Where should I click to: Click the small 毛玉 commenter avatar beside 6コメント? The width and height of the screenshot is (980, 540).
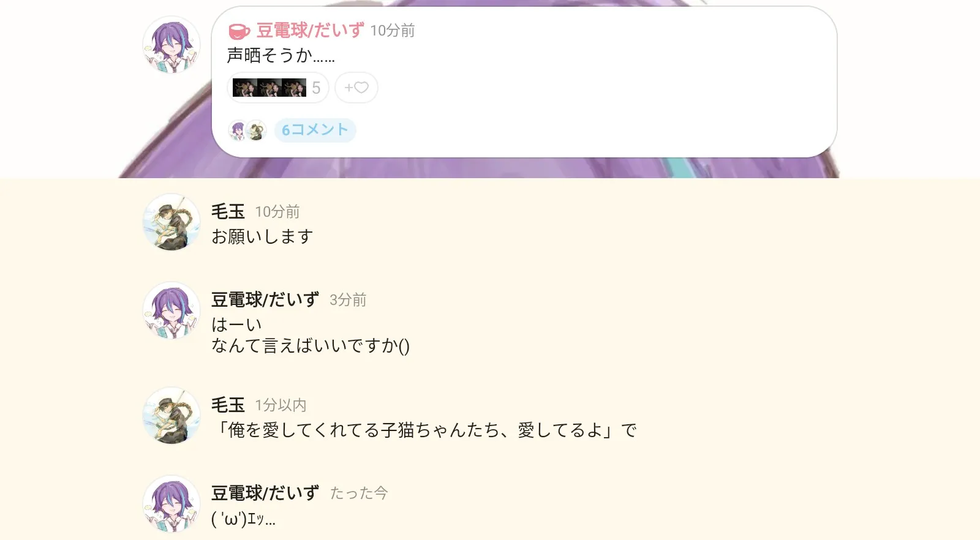pos(256,130)
